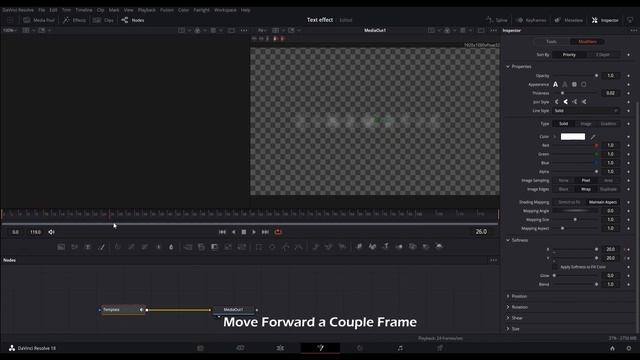
Task: Switch to Inspector Modifiers tab
Action: 587,42
